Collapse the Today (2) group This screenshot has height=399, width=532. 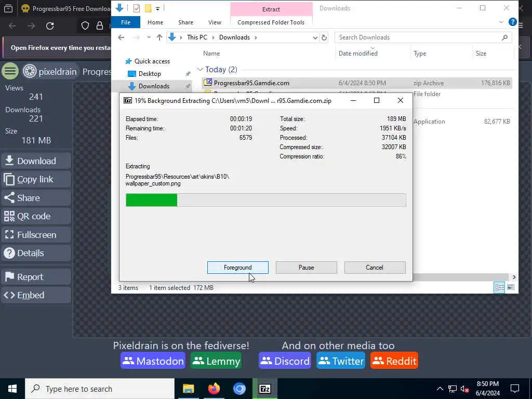[200, 70]
